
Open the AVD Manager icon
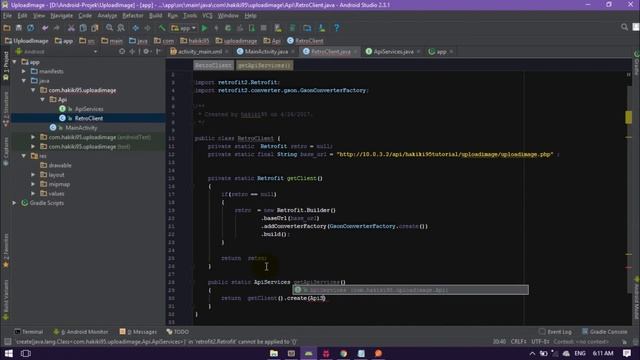pyautogui.click(x=278, y=28)
